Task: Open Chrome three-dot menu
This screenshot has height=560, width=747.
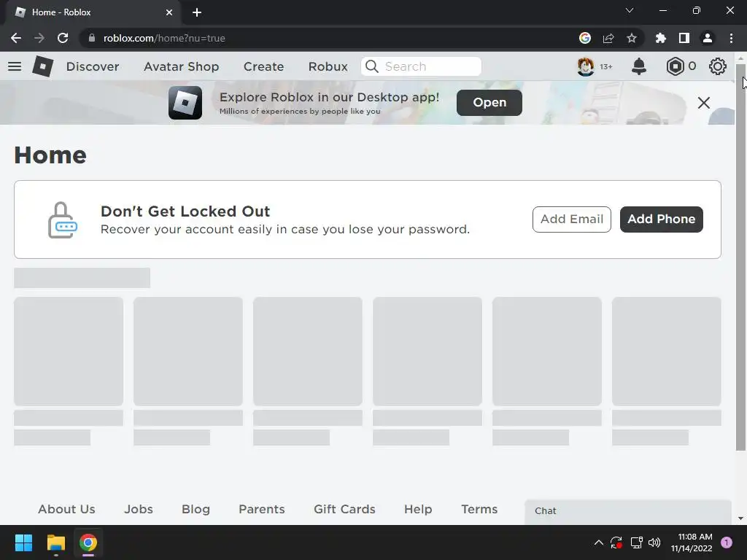Action: pos(731,38)
